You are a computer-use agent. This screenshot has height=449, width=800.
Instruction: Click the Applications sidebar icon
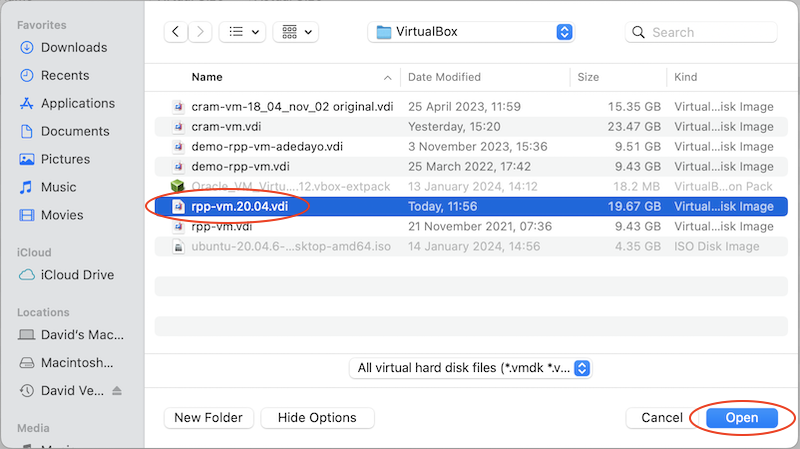(x=27, y=104)
